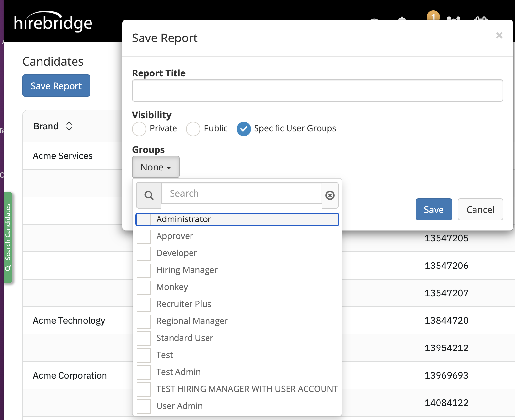The image size is (515, 420).
Task: Select the Private visibility option
Action: (x=139, y=129)
